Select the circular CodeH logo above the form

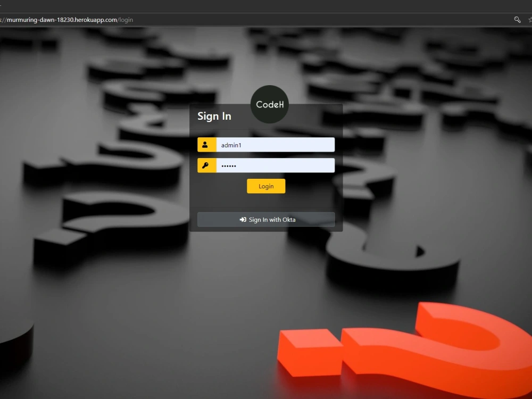pyautogui.click(x=269, y=104)
